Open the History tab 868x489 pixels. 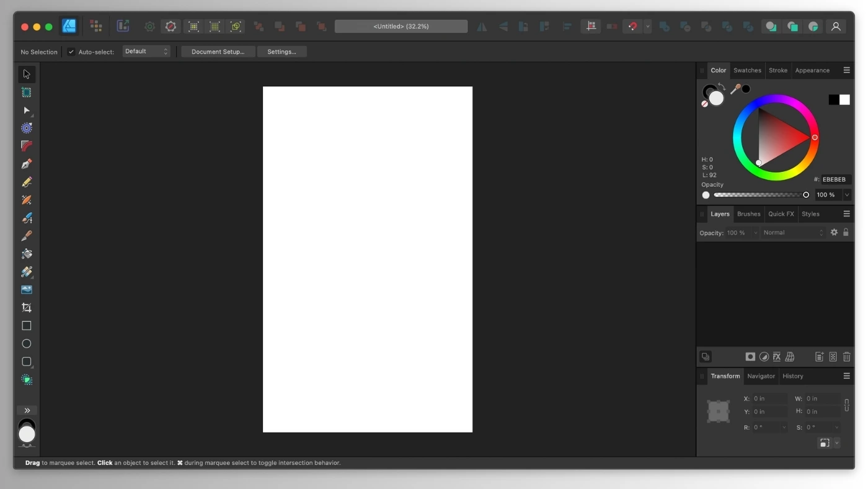tap(792, 376)
